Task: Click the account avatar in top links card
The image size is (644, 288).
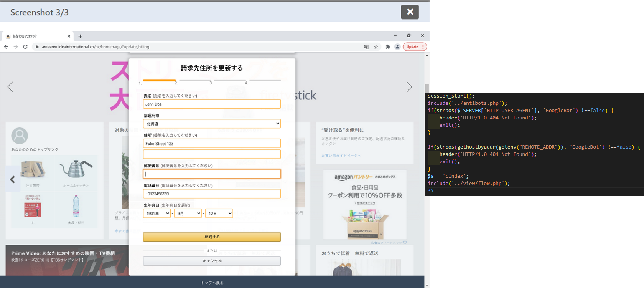Action: 20,136
